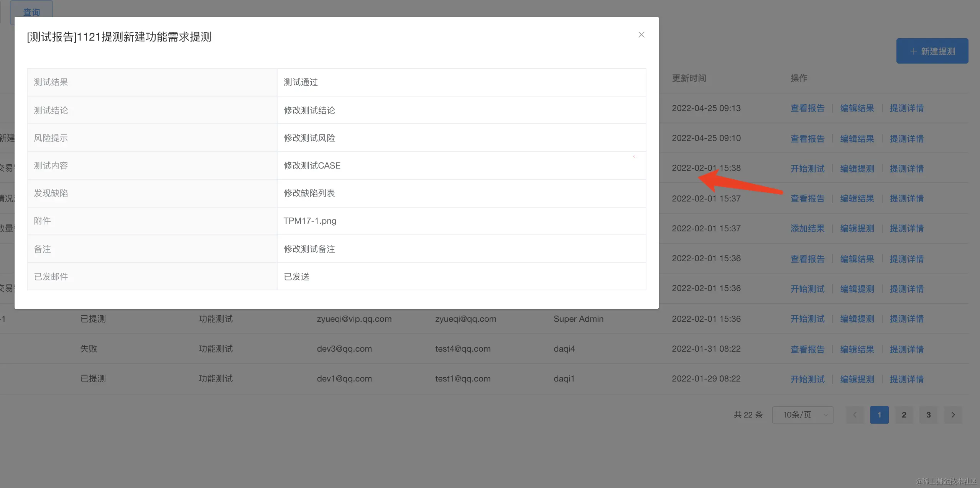Image resolution: width=980 pixels, height=488 pixels.
Task: Open 查看报告 for daqi4 failed row
Action: [x=807, y=349]
